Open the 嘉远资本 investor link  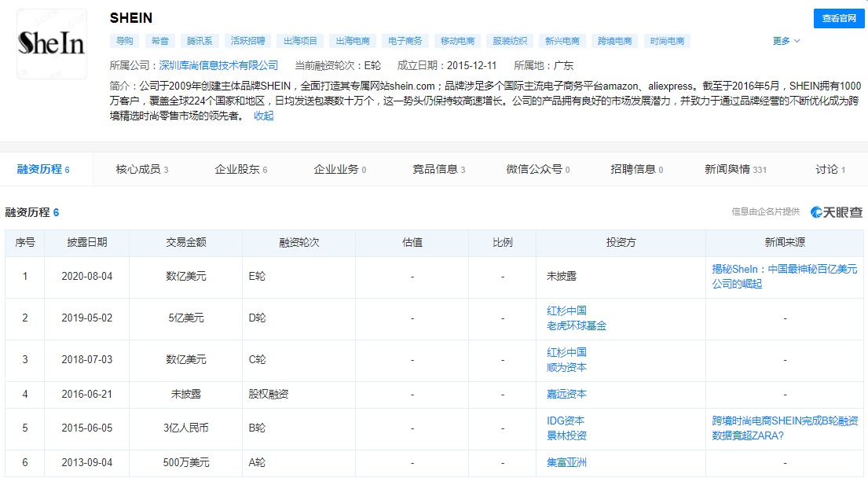(566, 394)
